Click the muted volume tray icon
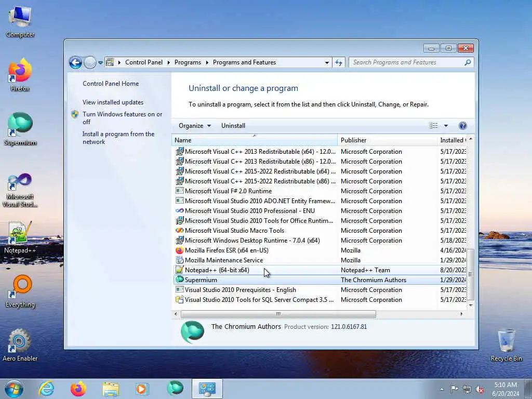This screenshot has height=399, width=532. click(480, 389)
